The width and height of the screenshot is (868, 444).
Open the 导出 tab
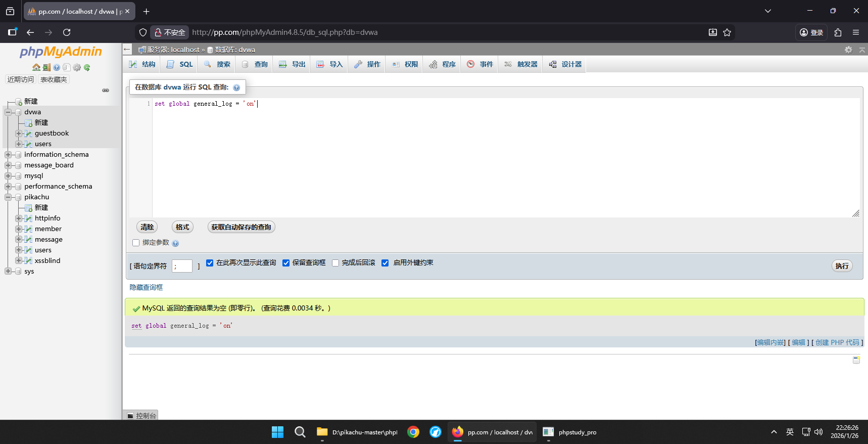click(292, 64)
